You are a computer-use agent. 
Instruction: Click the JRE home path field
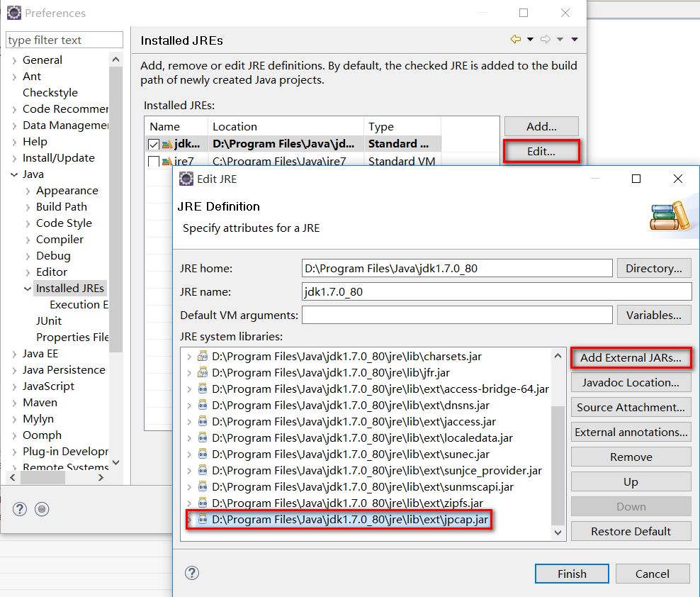click(457, 268)
